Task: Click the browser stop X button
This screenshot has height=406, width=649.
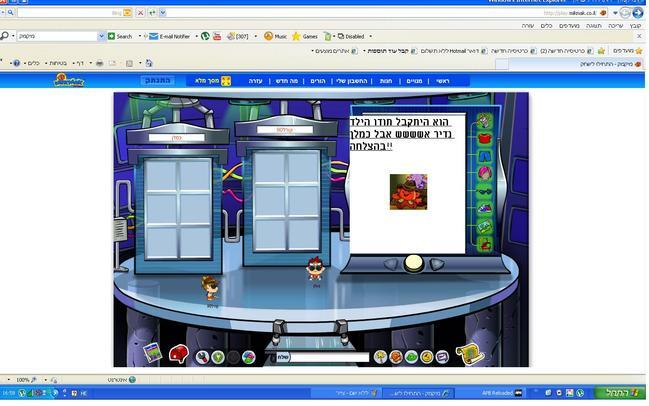Action: pyautogui.click(x=140, y=13)
